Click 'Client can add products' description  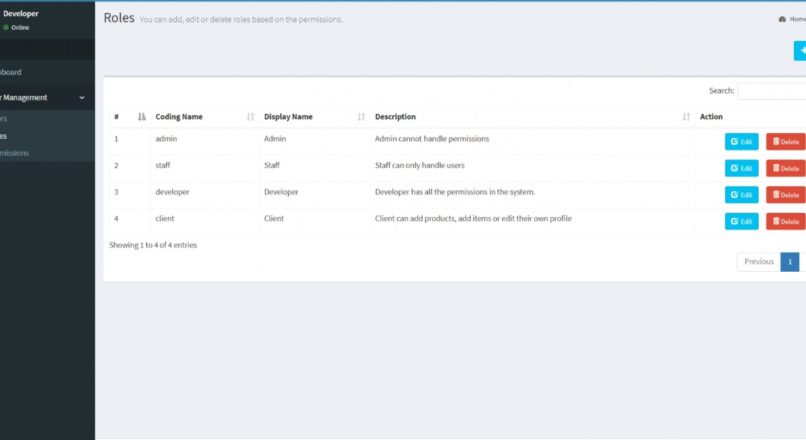click(x=473, y=218)
